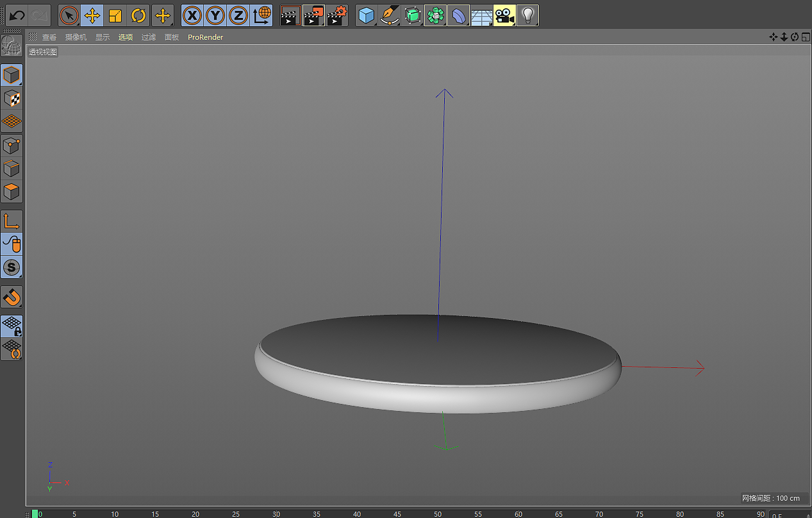
Task: Click the viewport pan camera icon
Action: (774, 37)
